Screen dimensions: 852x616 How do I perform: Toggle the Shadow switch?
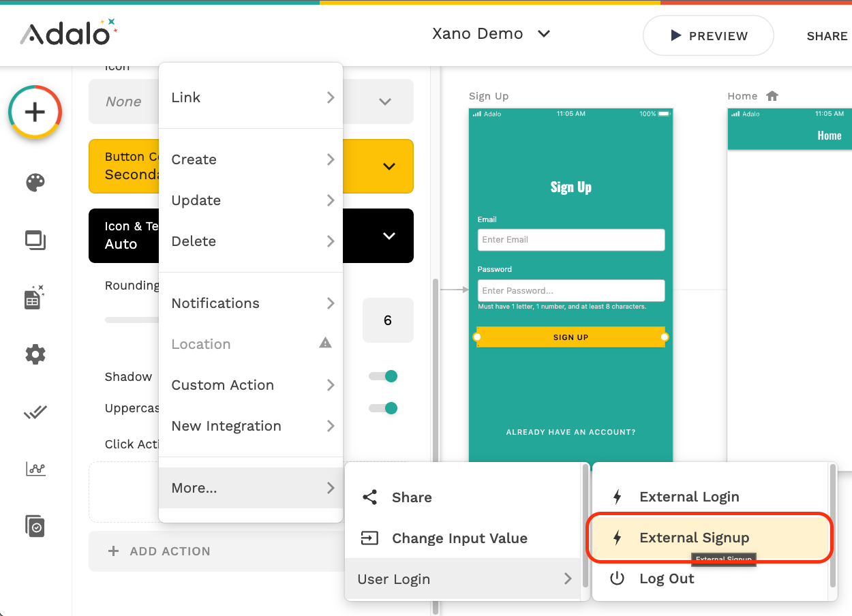pyautogui.click(x=383, y=376)
